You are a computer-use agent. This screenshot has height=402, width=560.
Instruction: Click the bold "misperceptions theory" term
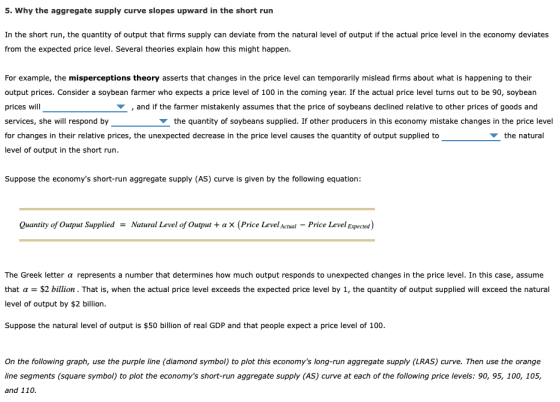[x=114, y=78]
